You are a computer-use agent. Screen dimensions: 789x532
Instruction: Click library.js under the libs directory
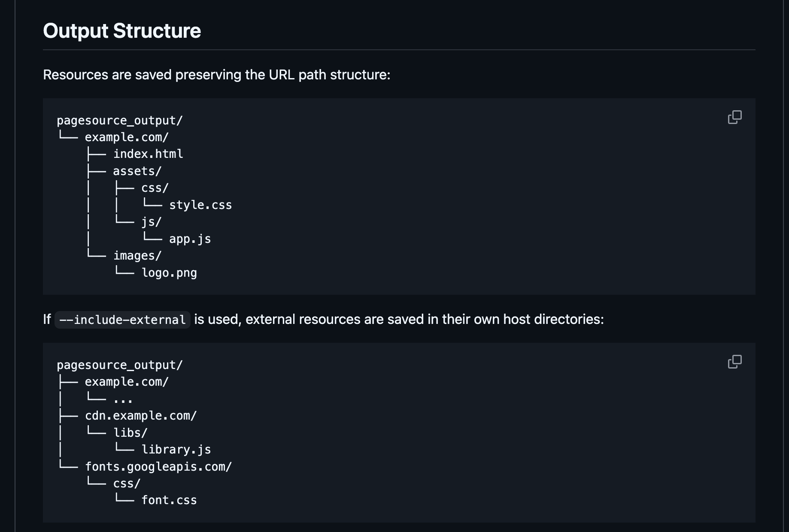click(x=176, y=449)
